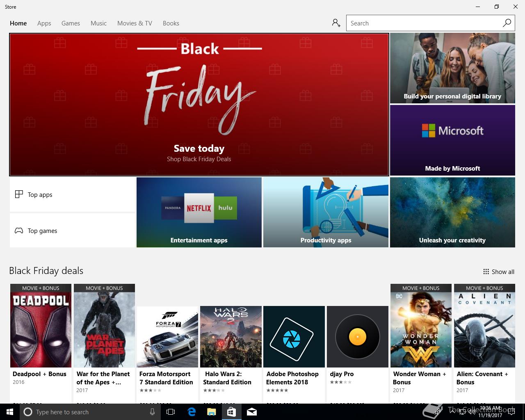Select the Music tab
This screenshot has height=420, width=525.
click(98, 23)
